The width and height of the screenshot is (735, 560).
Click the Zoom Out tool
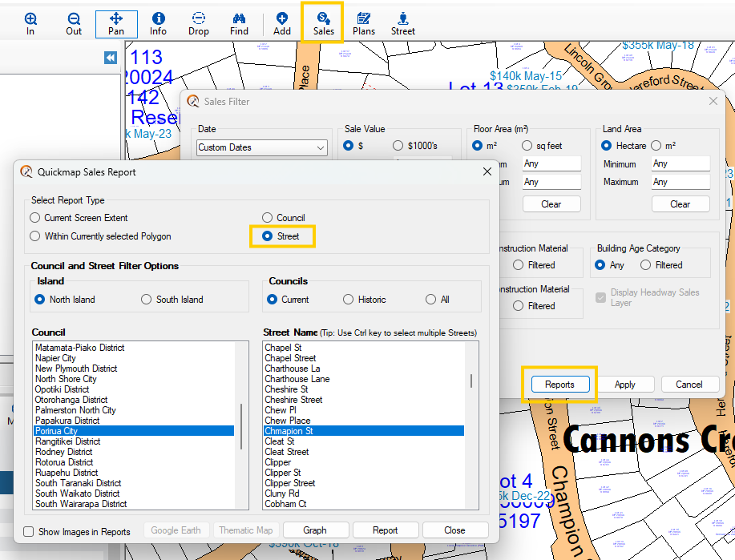click(x=74, y=23)
